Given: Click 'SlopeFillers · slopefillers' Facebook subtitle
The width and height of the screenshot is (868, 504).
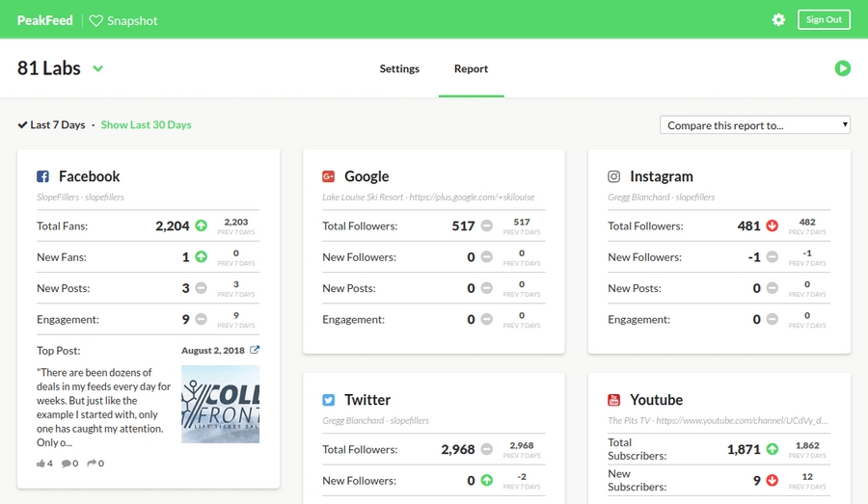Looking at the screenshot, I should (80, 197).
